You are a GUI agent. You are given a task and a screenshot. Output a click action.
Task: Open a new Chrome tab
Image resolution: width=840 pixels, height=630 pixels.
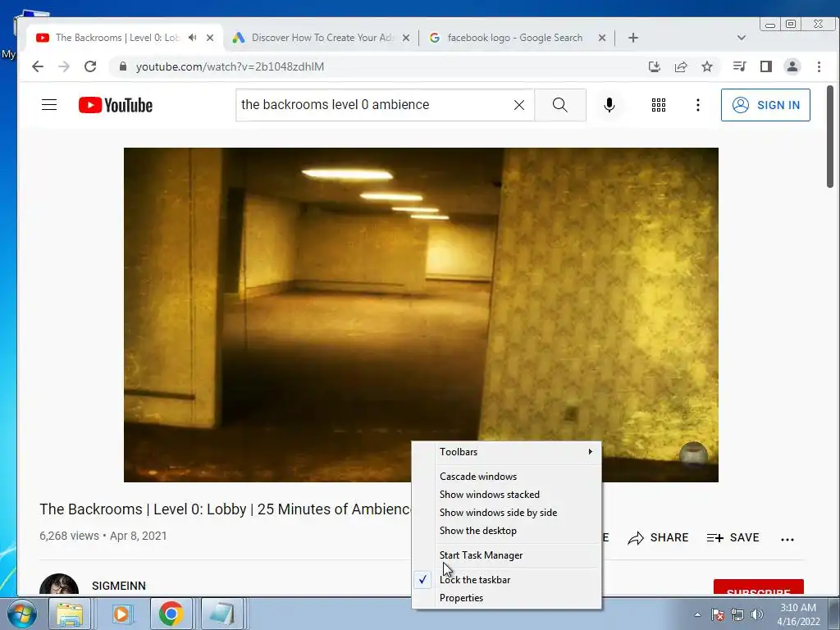pyautogui.click(x=633, y=38)
